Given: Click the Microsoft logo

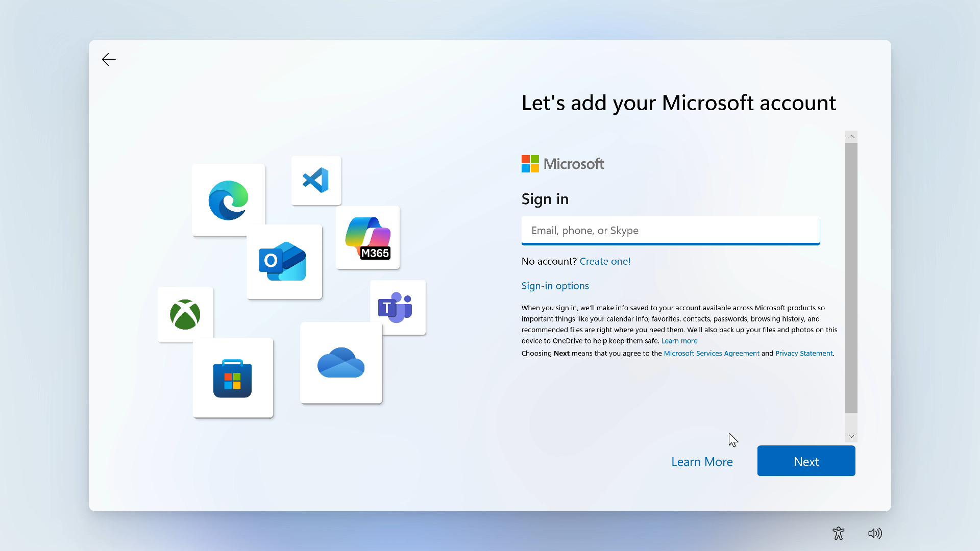Looking at the screenshot, I should click(562, 164).
